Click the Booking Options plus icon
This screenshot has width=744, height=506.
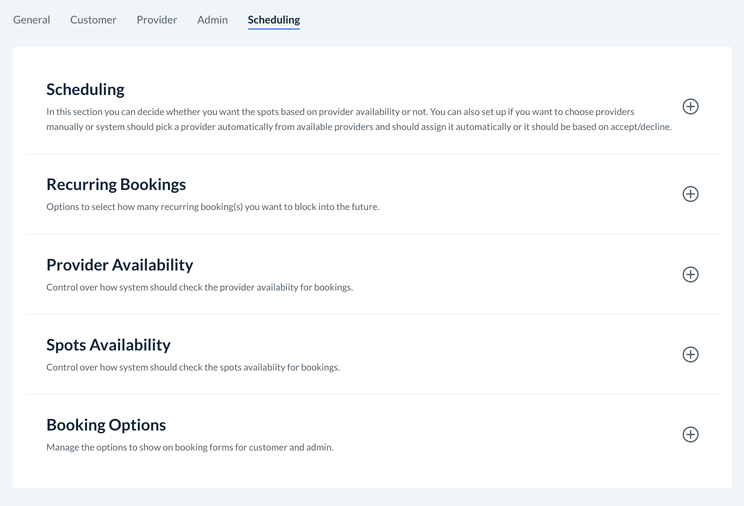690,434
